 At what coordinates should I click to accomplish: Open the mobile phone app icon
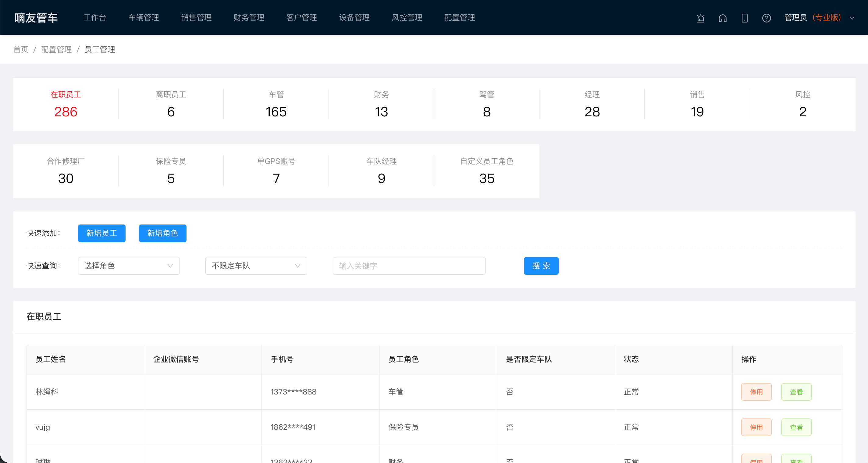point(744,18)
